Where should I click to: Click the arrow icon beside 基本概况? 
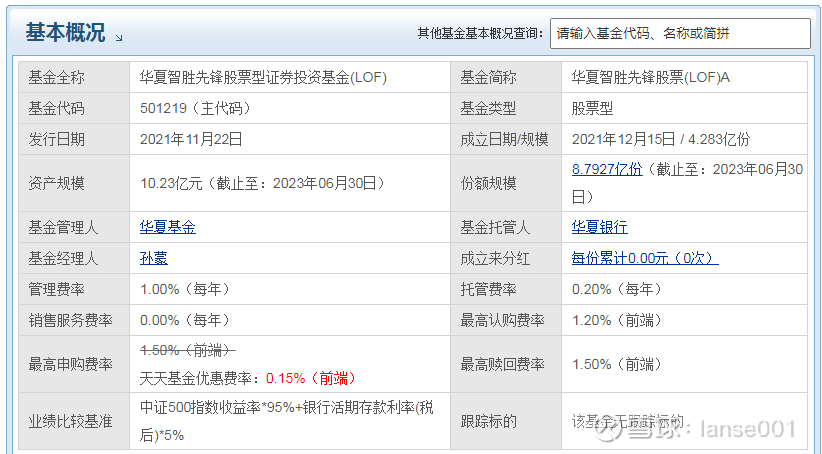(119, 38)
